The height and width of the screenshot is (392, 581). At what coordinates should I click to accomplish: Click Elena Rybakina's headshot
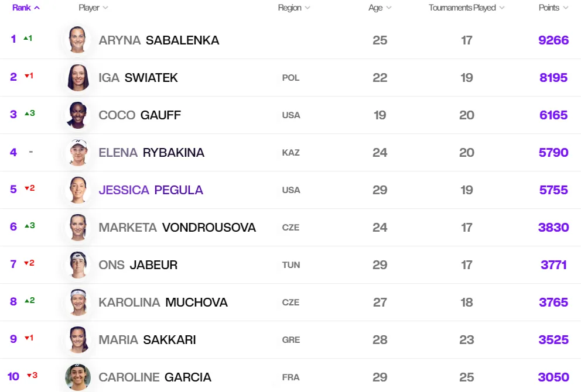(77, 152)
